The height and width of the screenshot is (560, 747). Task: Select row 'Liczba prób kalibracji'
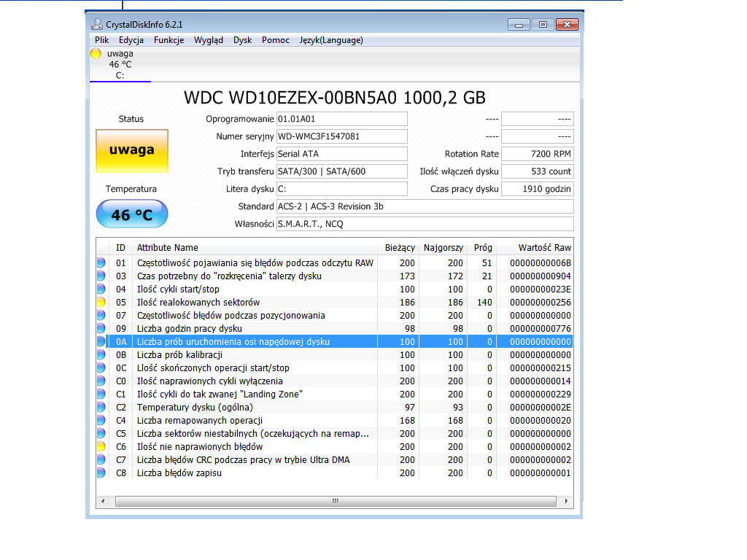pos(334,355)
